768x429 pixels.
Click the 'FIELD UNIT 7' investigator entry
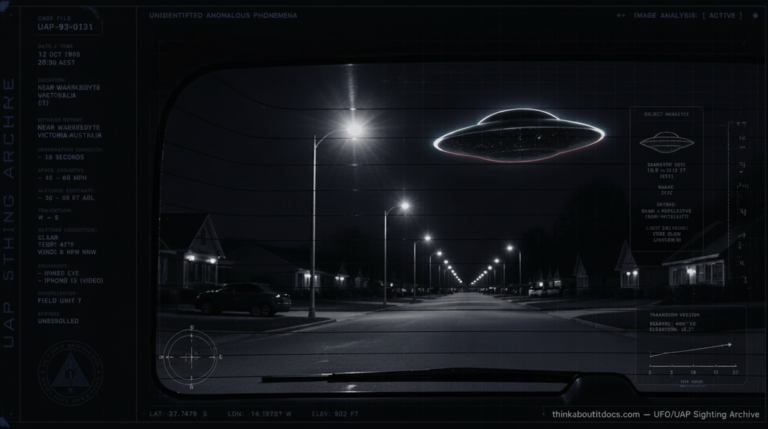[x=59, y=301]
